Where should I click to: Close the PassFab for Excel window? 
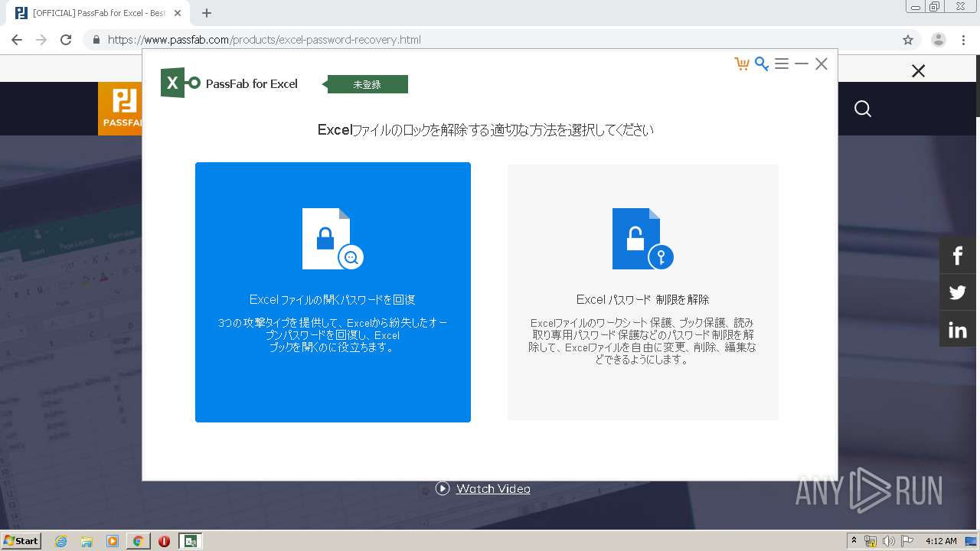(821, 64)
